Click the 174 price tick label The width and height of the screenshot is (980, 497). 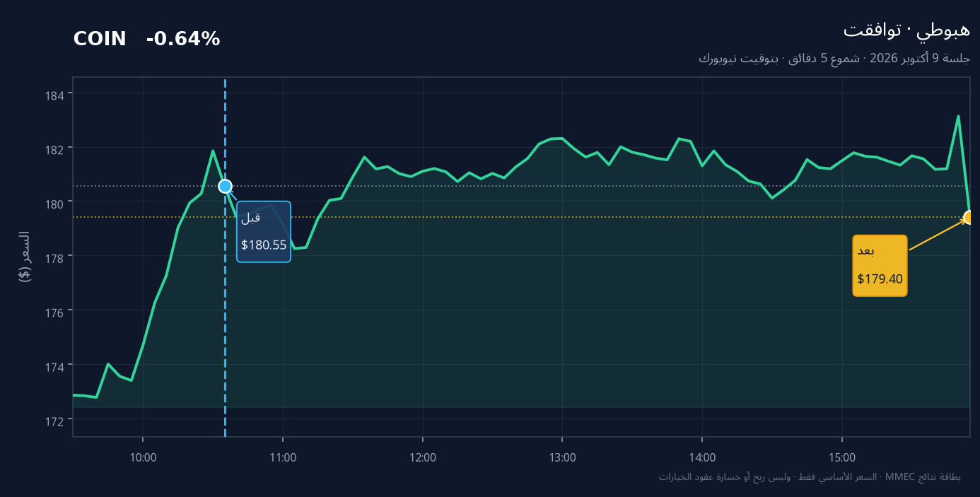(54, 366)
